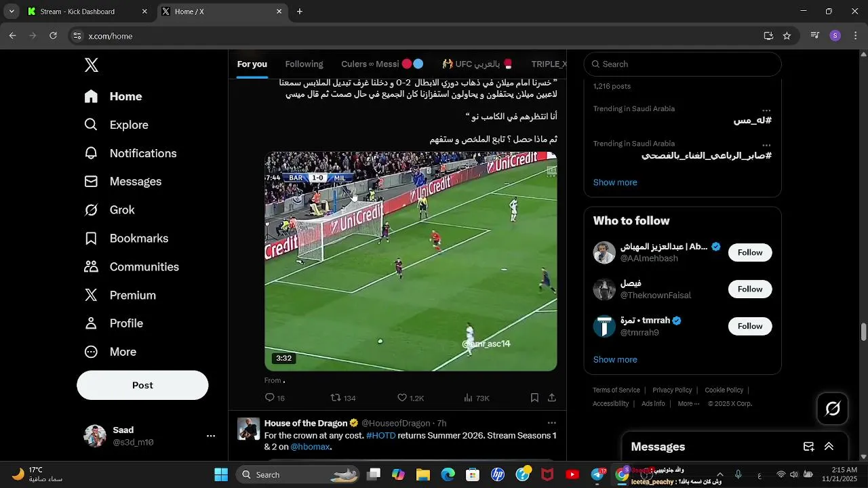Reload the page in Chrome
868x488 pixels.
[53, 36]
